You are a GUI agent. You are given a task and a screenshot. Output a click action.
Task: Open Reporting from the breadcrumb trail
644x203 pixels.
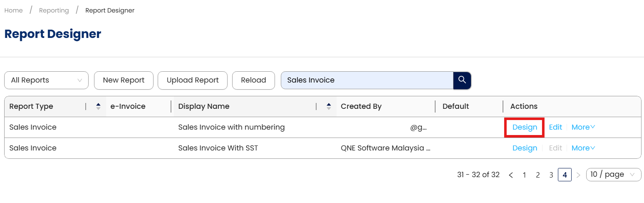(x=54, y=10)
